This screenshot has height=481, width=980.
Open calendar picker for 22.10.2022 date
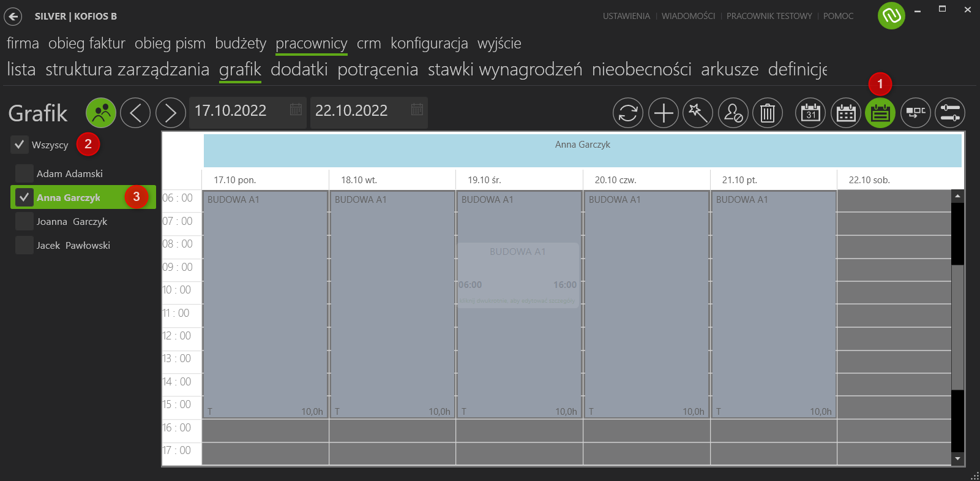pos(417,110)
